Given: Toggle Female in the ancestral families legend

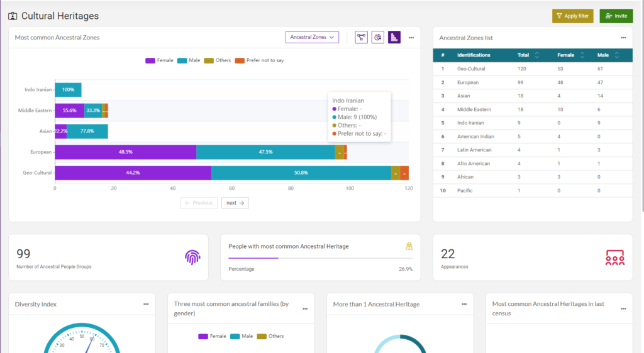Looking at the screenshot, I should point(213,336).
